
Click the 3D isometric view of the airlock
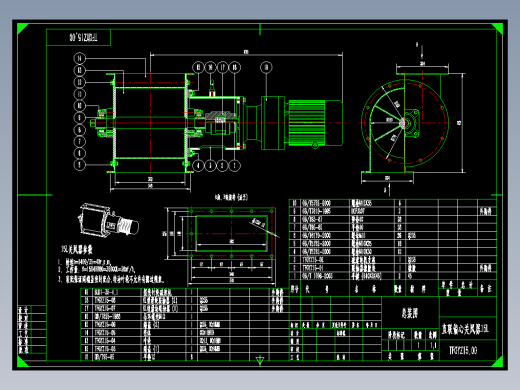coord(108,220)
